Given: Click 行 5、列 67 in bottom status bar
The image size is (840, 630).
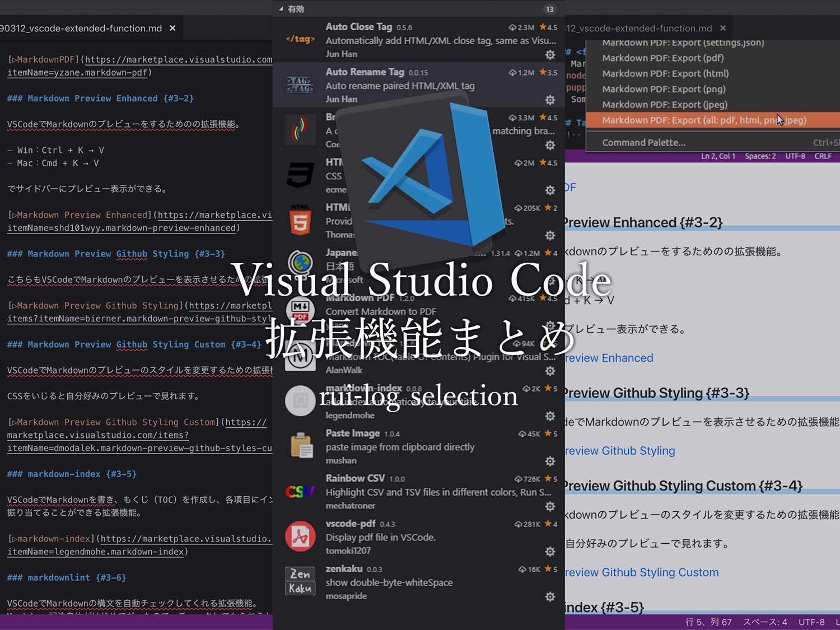Looking at the screenshot, I should pos(708,622).
